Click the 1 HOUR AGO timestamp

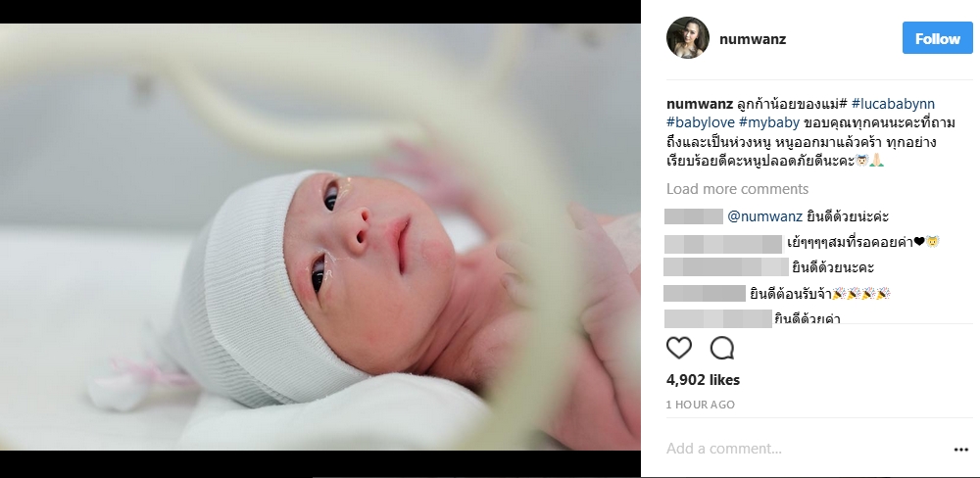click(x=700, y=405)
